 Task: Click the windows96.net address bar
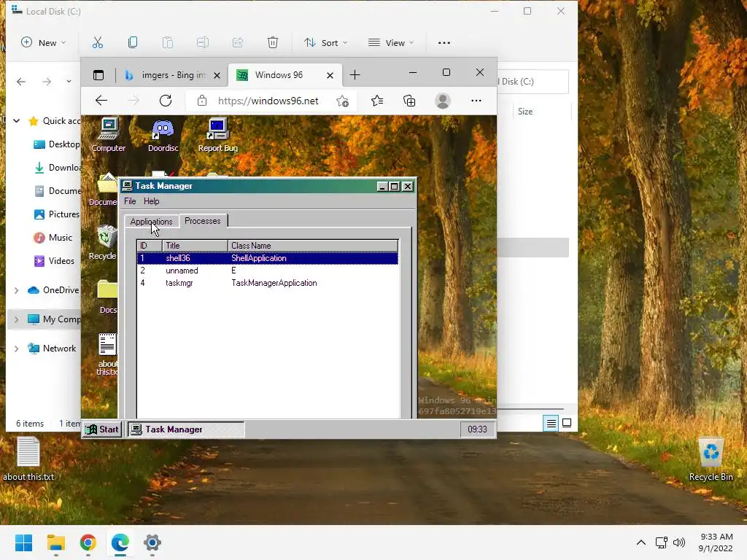tap(268, 101)
